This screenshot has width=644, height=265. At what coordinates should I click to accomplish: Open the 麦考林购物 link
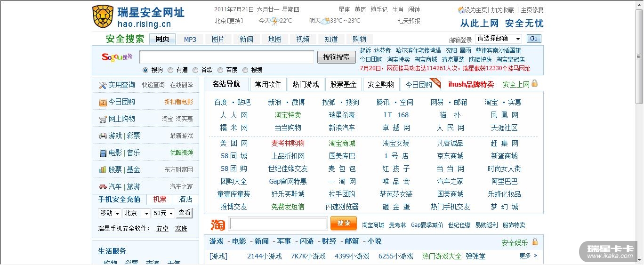(288, 143)
